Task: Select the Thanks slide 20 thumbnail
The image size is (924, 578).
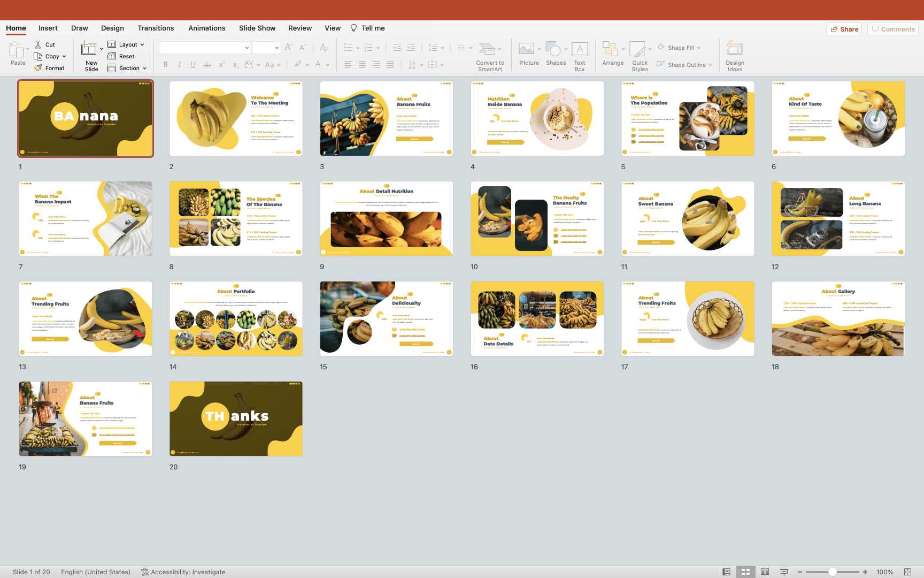Action: [236, 419]
